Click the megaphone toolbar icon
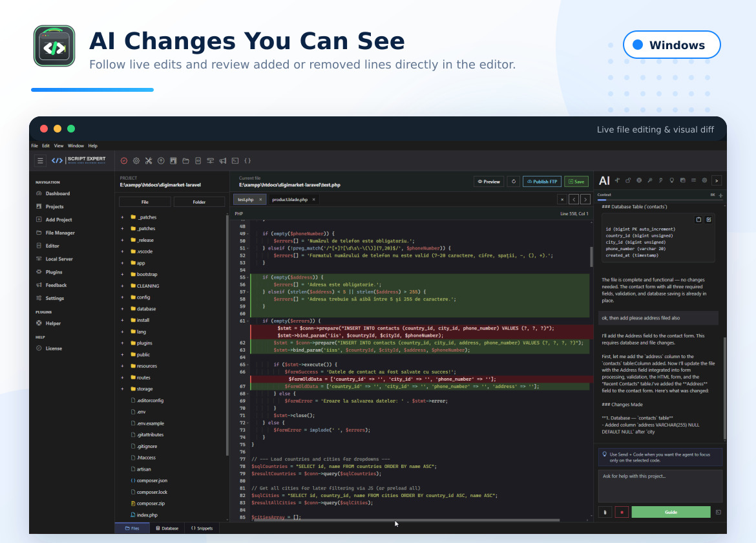756x543 pixels. tap(223, 160)
